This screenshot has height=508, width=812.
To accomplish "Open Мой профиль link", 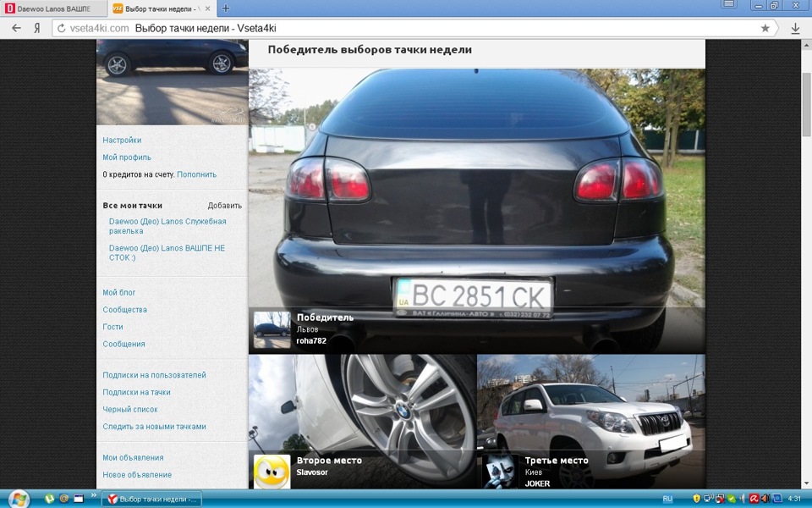I will click(127, 157).
